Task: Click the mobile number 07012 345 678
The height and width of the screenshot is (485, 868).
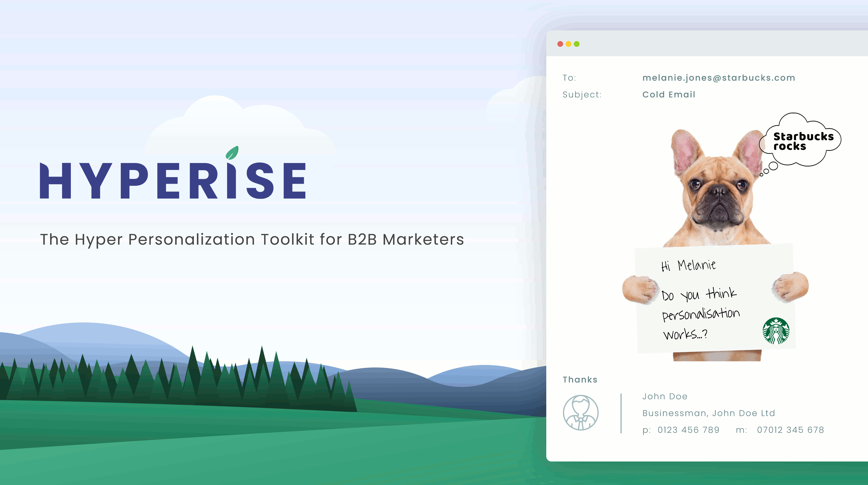Action: point(791,430)
